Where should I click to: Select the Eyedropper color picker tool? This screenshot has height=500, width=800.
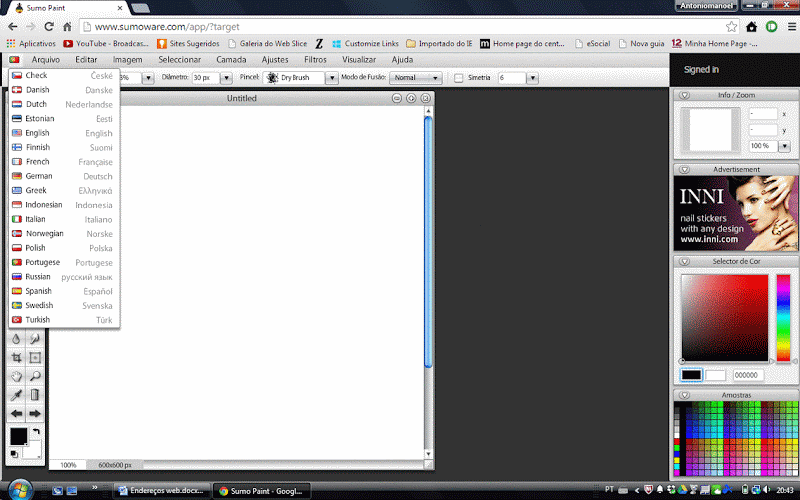point(16,395)
